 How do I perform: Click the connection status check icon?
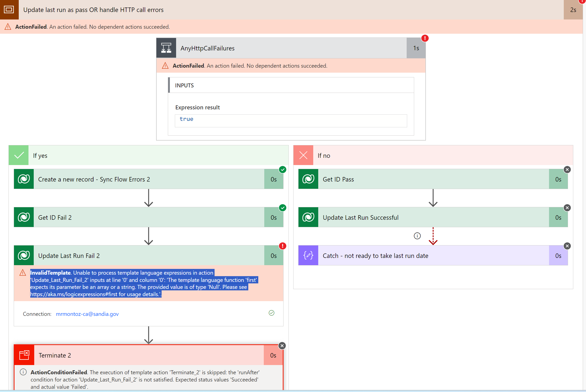[271, 313]
